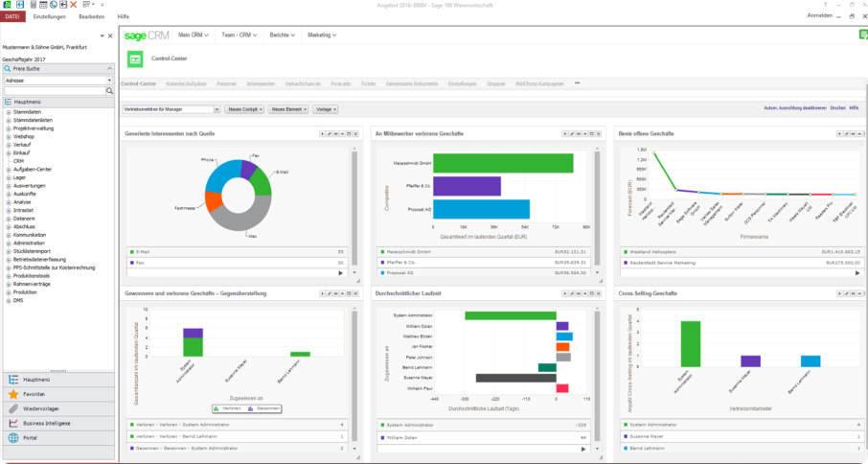
Task: Edit the An Mitbewerber verlorene Geschäfte widget
Action: tap(572, 134)
